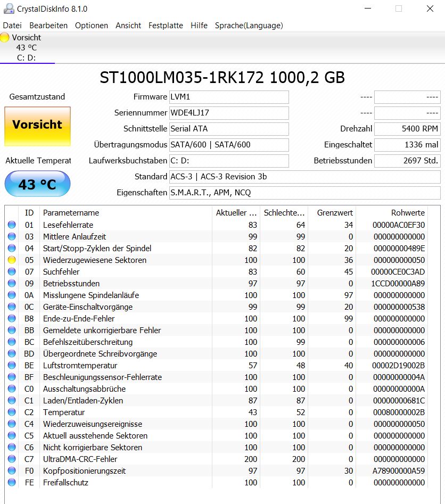The width and height of the screenshot is (445, 504).
Task: Click the yellow Vorsicht health status button
Action: 38,127
